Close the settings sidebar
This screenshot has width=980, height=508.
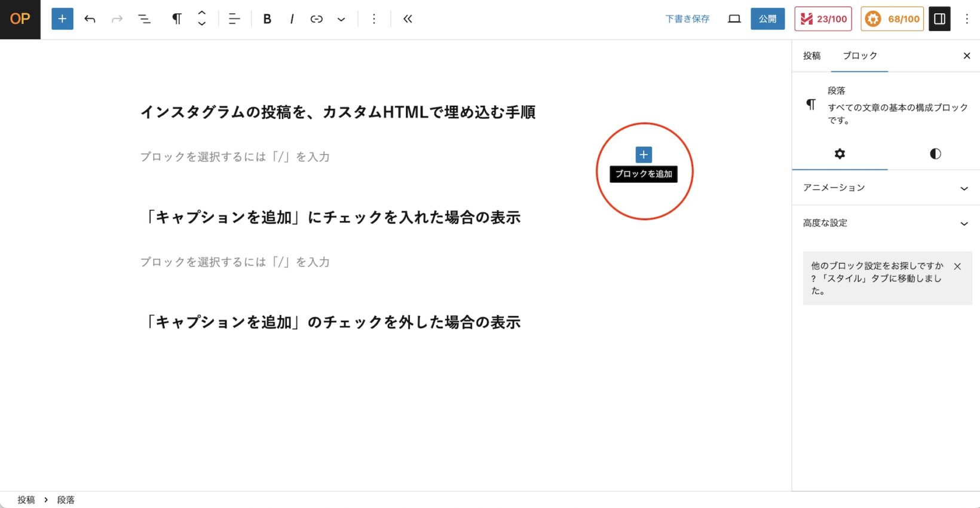(967, 56)
